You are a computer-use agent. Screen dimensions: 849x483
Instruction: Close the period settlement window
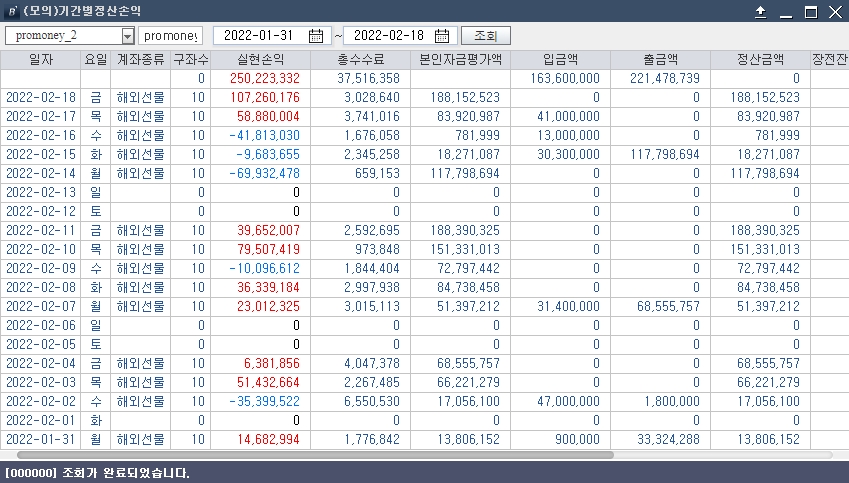pyautogui.click(x=835, y=12)
